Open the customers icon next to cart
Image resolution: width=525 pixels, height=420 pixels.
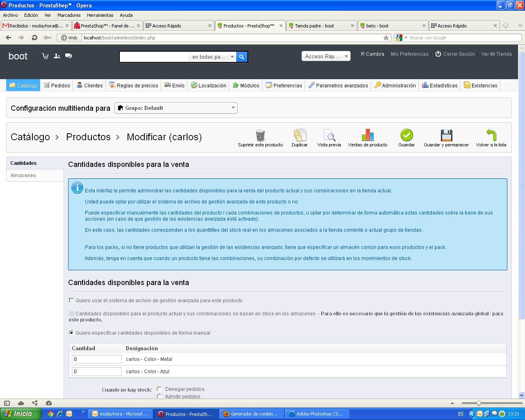57,56
